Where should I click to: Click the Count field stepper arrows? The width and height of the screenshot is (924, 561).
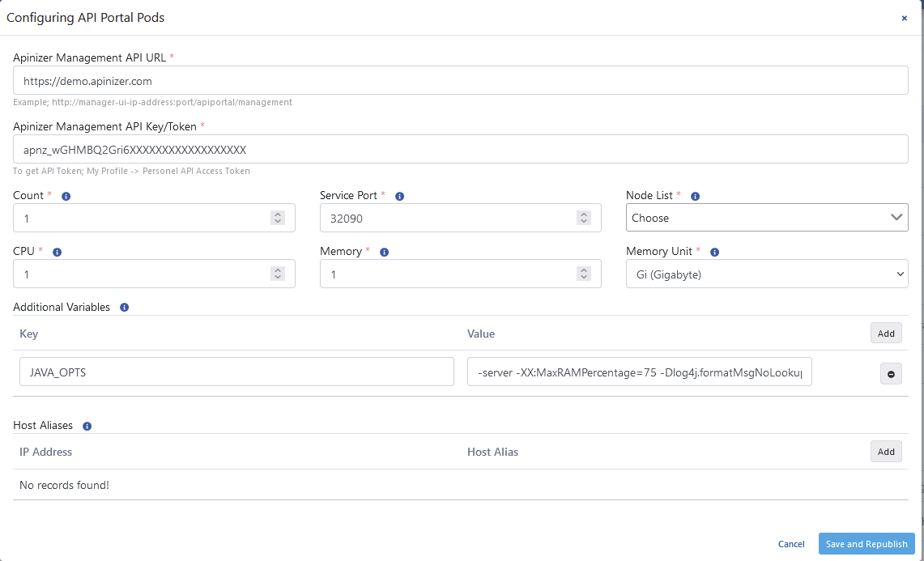(x=278, y=218)
